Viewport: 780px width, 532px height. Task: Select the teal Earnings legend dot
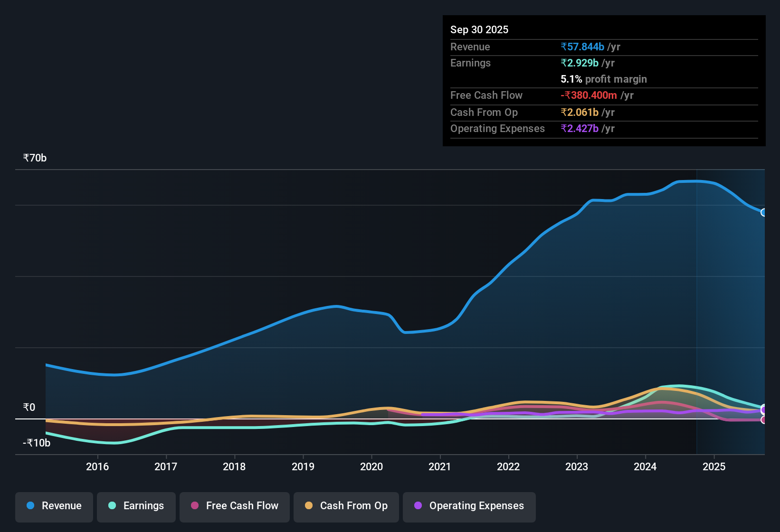pos(112,506)
